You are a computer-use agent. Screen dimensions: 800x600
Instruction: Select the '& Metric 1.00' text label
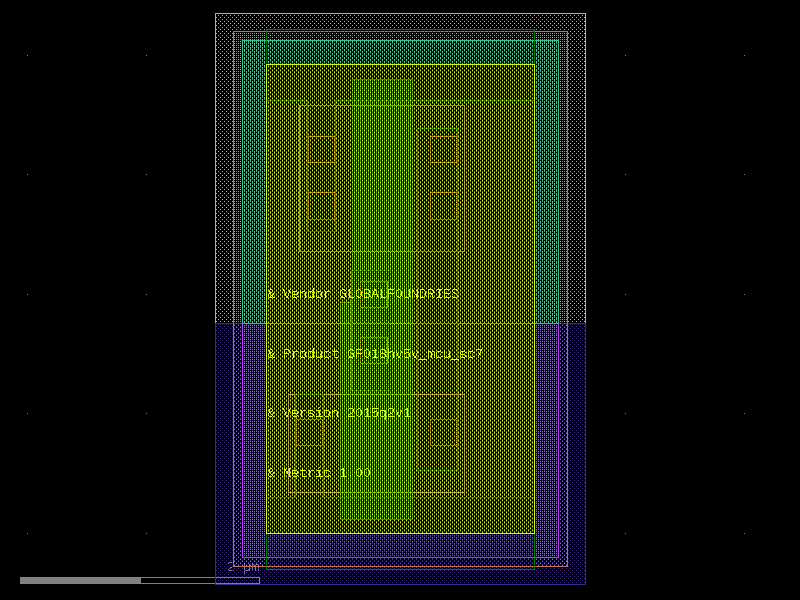(x=319, y=472)
